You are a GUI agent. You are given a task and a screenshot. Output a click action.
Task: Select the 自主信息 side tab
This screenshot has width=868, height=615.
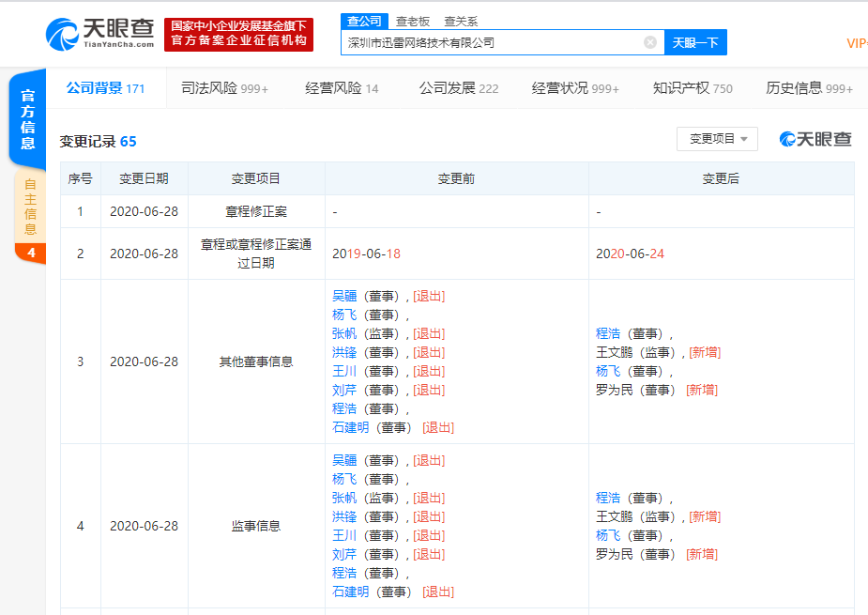pyautogui.click(x=30, y=207)
